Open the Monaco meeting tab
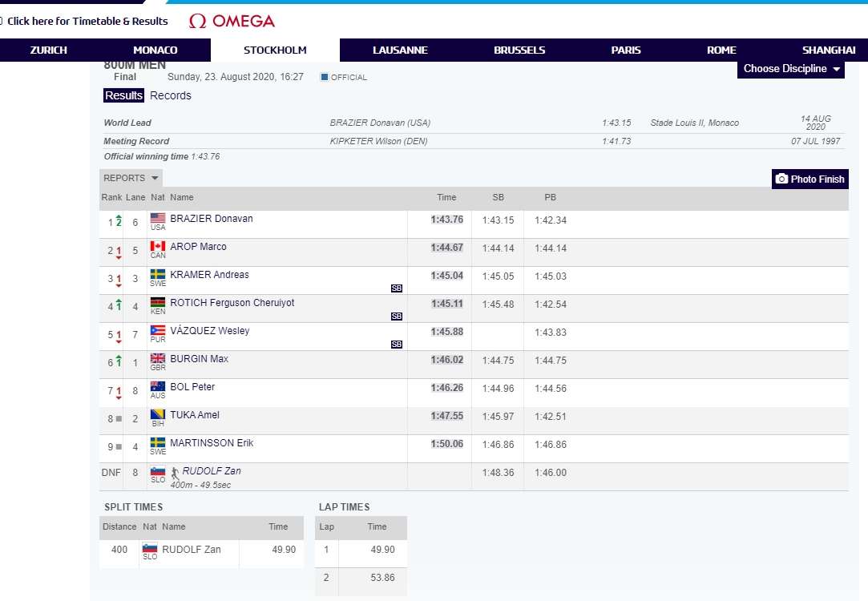Viewport: 868px width, 601px height. [155, 50]
